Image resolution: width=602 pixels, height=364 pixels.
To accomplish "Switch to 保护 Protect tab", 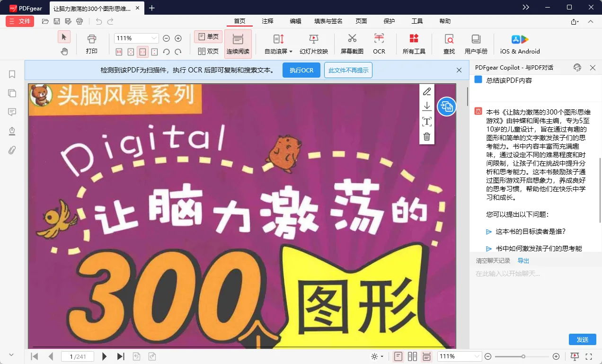I will pos(389,21).
